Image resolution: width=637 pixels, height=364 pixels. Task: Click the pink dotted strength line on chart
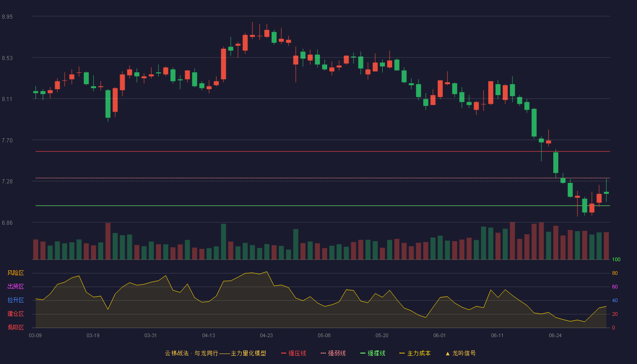(x=323, y=178)
